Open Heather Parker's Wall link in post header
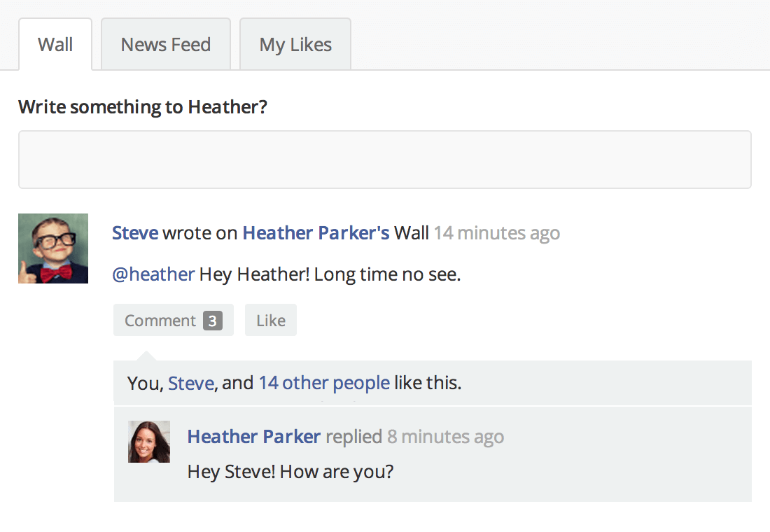Screen dimensions: 770x532 [x=316, y=233]
